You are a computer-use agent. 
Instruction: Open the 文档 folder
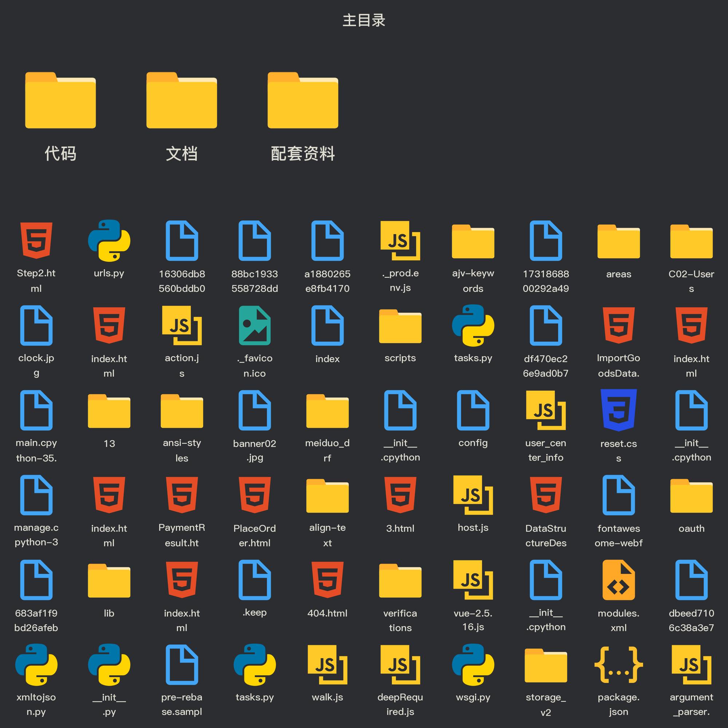tap(182, 100)
